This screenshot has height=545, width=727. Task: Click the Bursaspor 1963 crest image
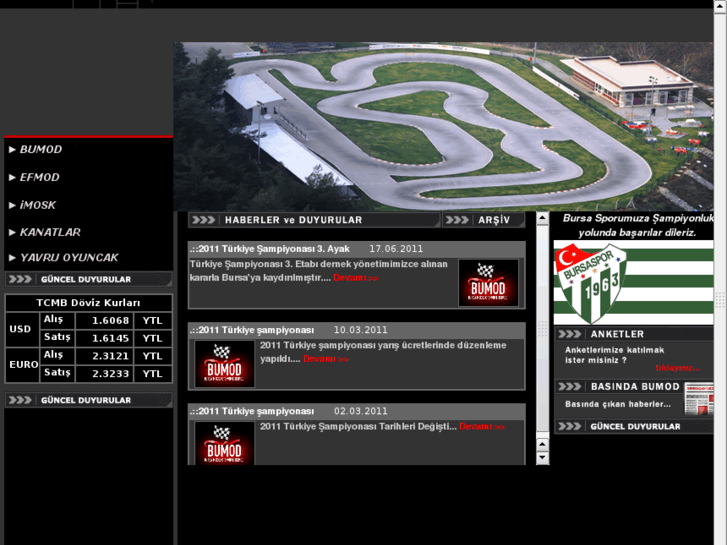pyautogui.click(x=592, y=283)
